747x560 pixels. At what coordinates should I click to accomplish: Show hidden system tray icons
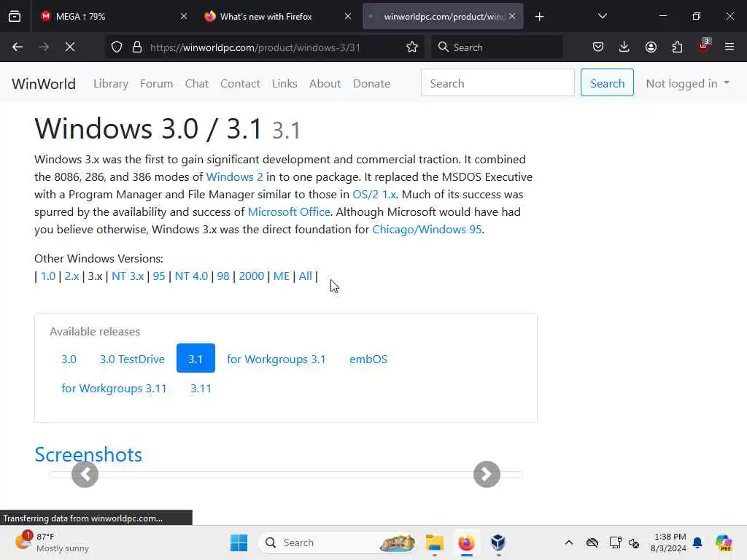[x=569, y=542]
